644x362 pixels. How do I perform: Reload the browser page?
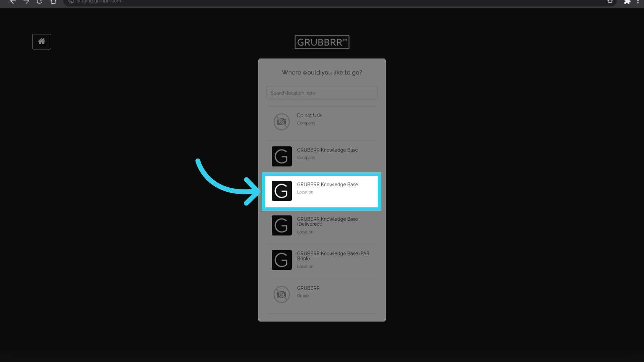(40, 2)
